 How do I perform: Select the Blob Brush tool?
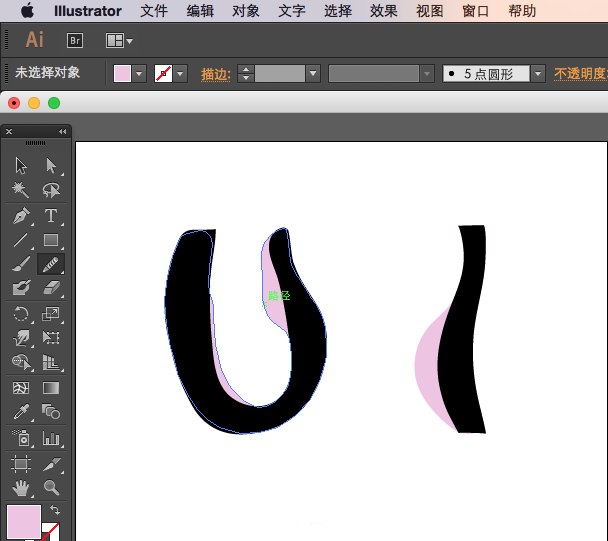[21, 288]
